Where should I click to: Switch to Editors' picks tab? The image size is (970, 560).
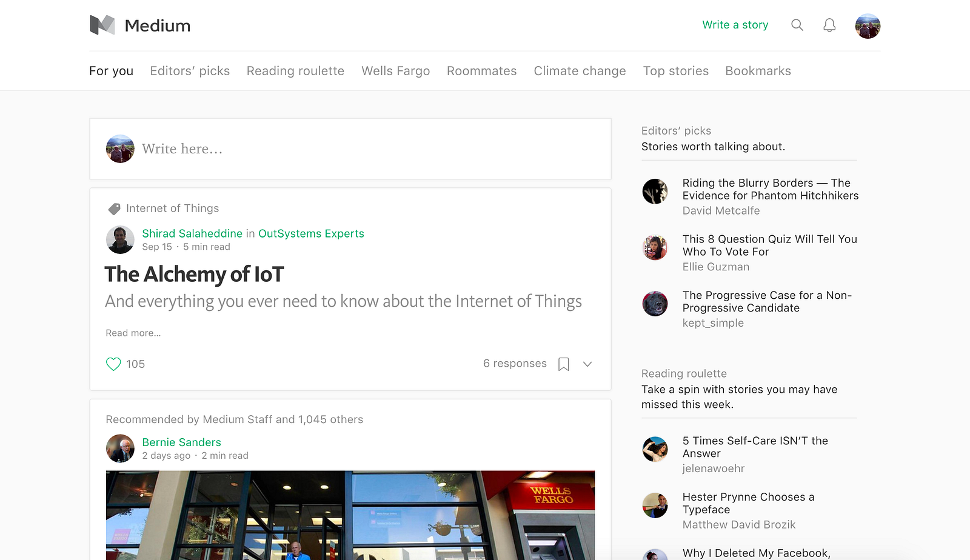pos(190,71)
